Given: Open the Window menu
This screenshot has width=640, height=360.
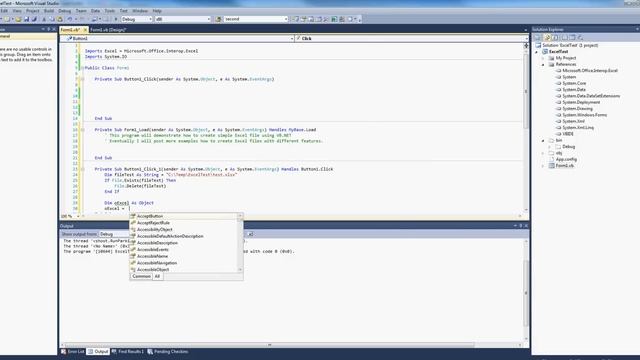Looking at the screenshot, I should [140, 11].
